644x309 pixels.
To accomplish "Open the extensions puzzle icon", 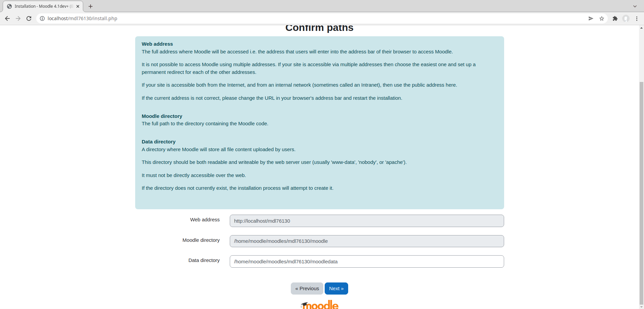I will pyautogui.click(x=615, y=18).
